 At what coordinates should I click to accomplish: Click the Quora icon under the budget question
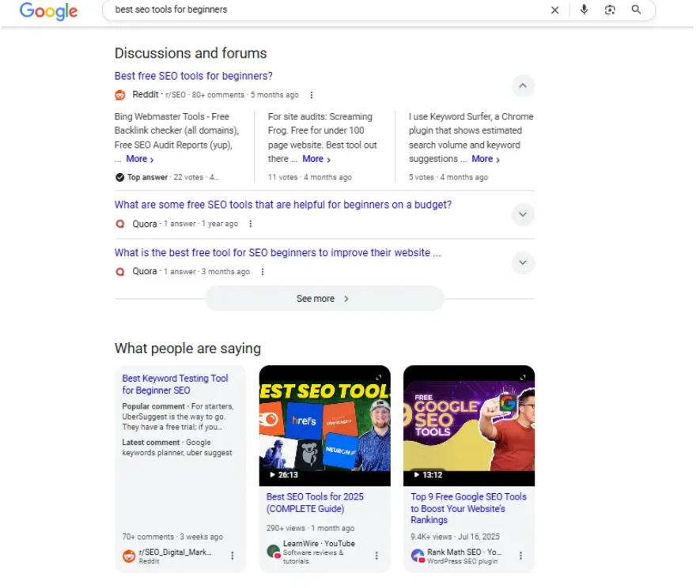[119, 224]
